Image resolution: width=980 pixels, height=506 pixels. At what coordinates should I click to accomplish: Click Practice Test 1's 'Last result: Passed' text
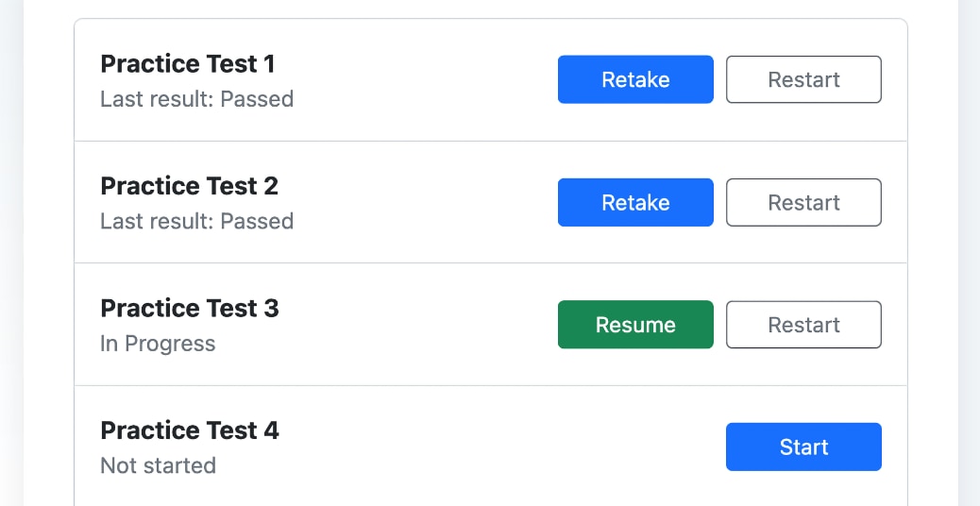pos(196,99)
